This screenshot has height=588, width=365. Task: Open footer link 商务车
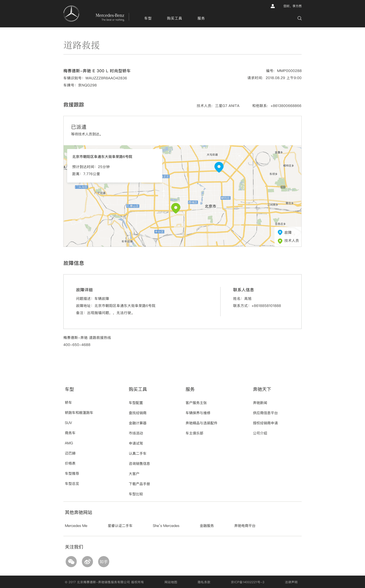[x=70, y=433]
